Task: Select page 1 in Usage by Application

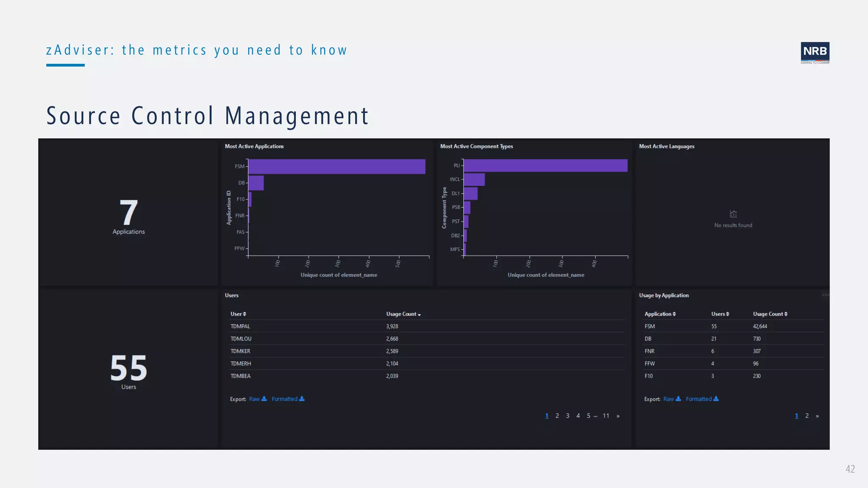Action: point(796,416)
